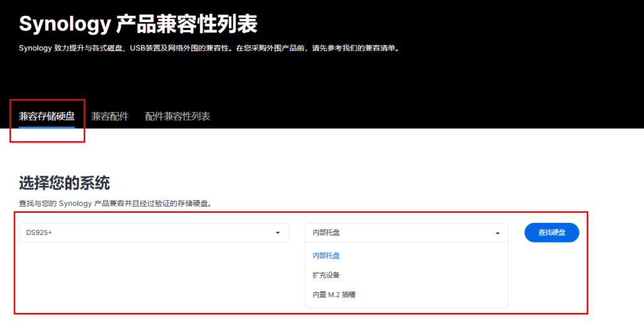Click the 查找硬盘 button
This screenshot has width=644, height=325.
[x=552, y=233]
